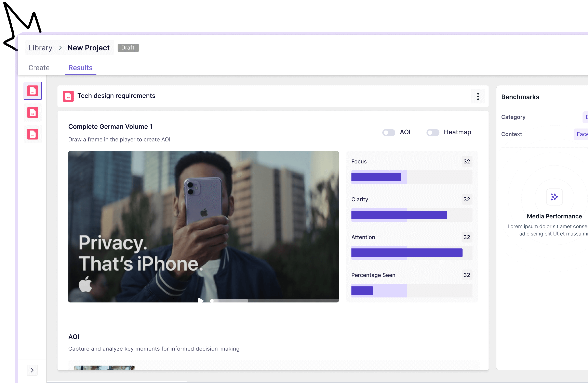This screenshot has height=383, width=588.
Task: Switch to the Results tab
Action: coord(80,67)
